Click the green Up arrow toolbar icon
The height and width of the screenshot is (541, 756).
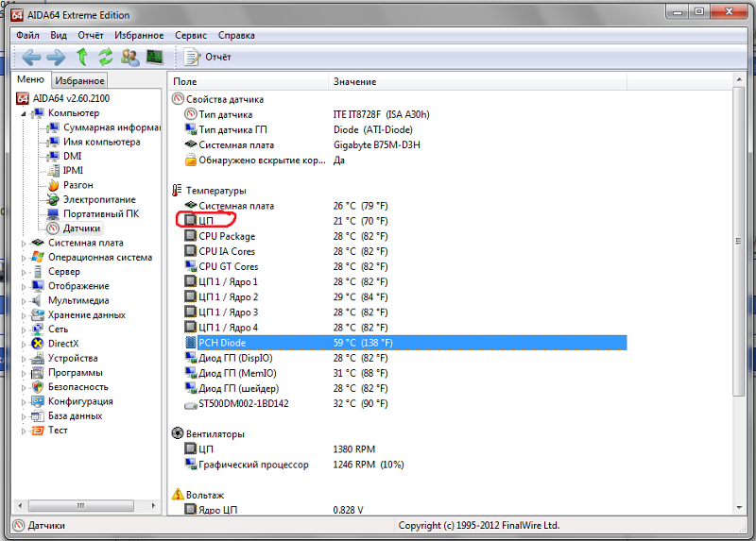coord(82,57)
